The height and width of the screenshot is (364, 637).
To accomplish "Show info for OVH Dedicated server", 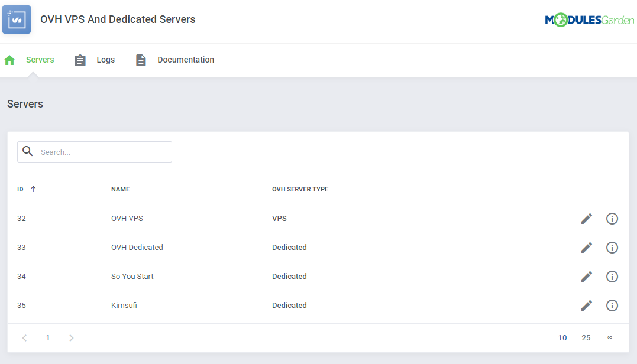I will tap(612, 248).
